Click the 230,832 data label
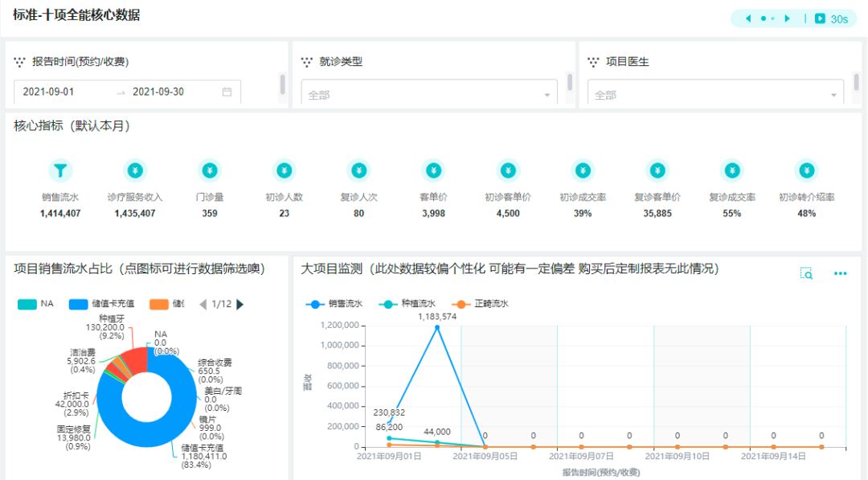The image size is (868, 480). [389, 413]
